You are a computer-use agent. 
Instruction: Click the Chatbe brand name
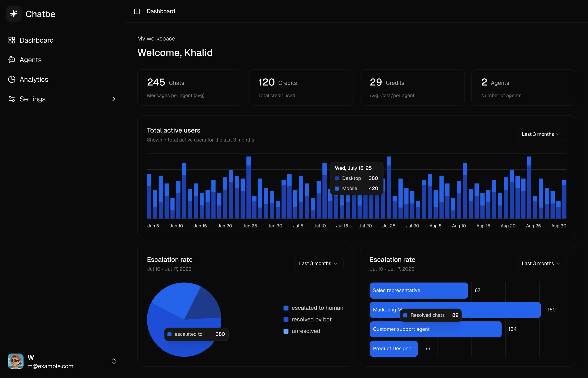click(x=40, y=14)
